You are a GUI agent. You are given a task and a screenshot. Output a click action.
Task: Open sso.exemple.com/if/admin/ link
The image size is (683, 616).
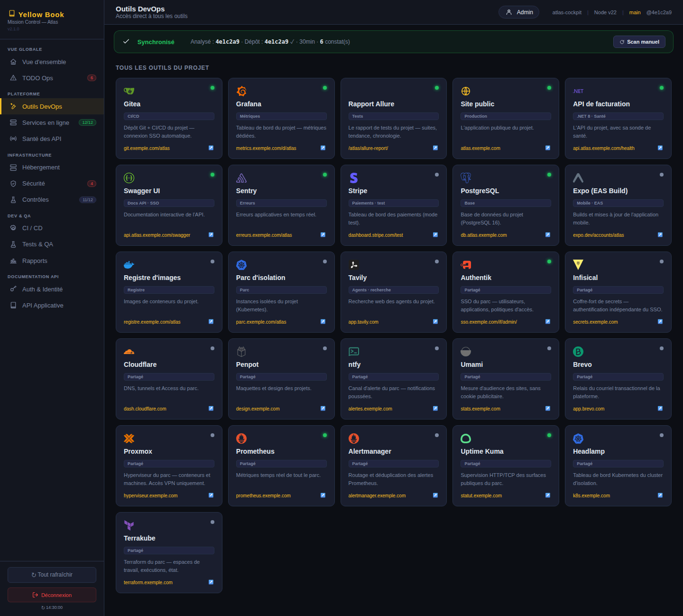coord(489,322)
